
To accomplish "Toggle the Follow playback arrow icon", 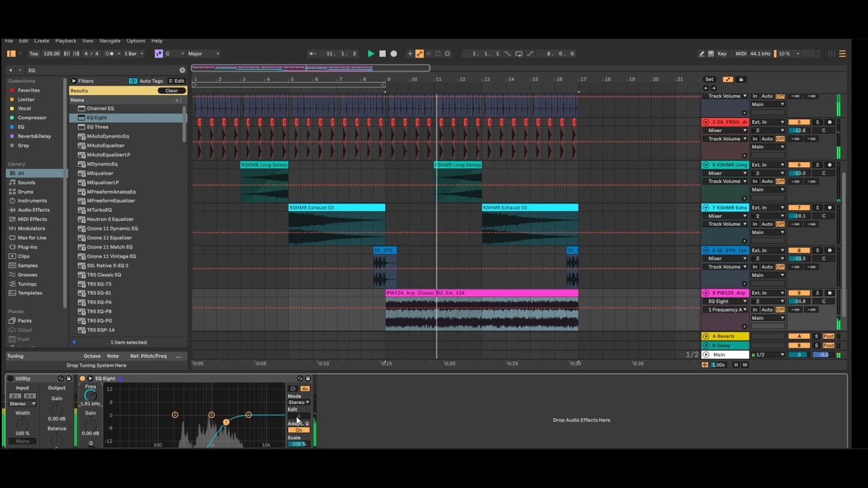I will pyautogui.click(x=312, y=54).
